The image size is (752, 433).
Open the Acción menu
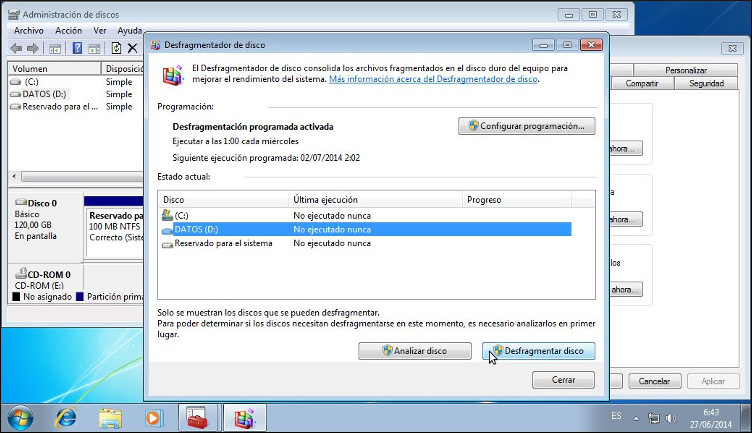tap(69, 30)
